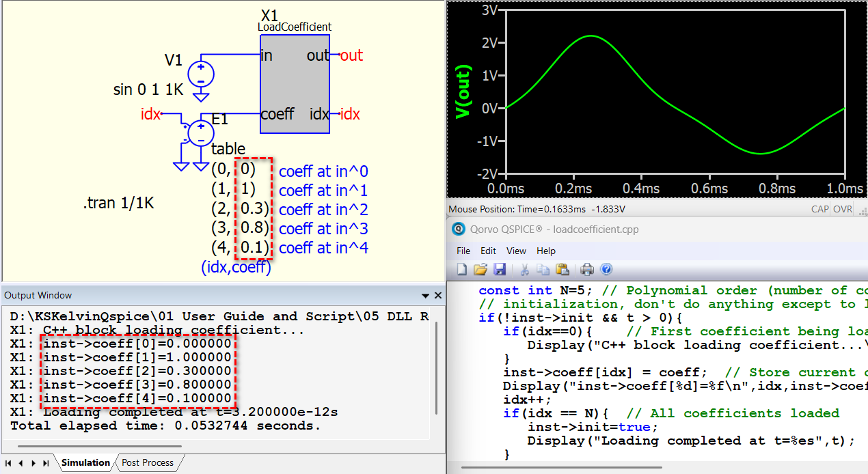
Task: Click the Open folder toolbar icon
Action: point(480,269)
